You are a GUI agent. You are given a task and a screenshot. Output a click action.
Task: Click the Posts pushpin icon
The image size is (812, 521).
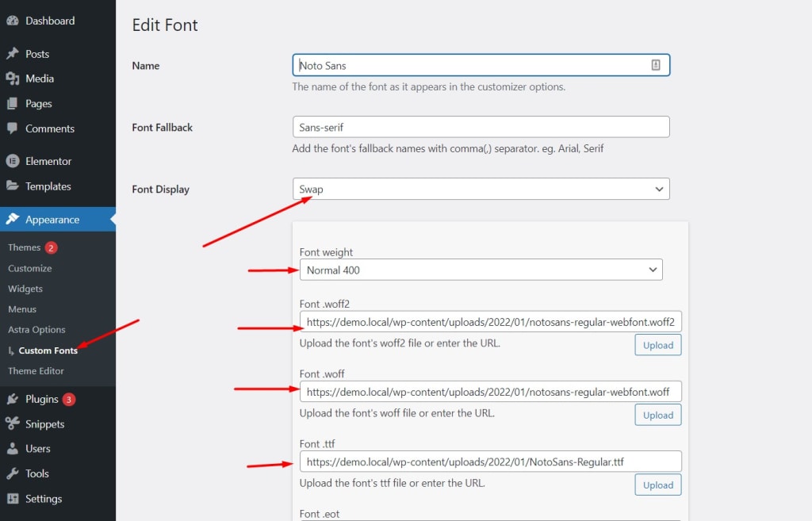click(13, 54)
